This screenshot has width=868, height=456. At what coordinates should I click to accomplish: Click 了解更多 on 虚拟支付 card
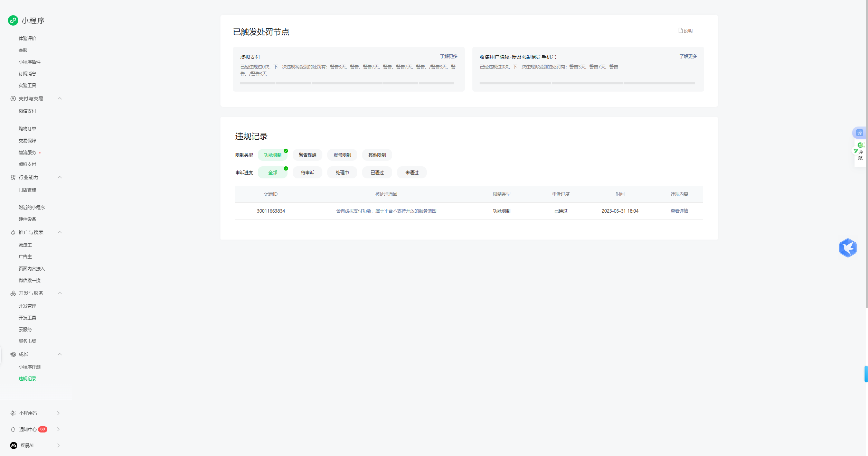point(448,56)
